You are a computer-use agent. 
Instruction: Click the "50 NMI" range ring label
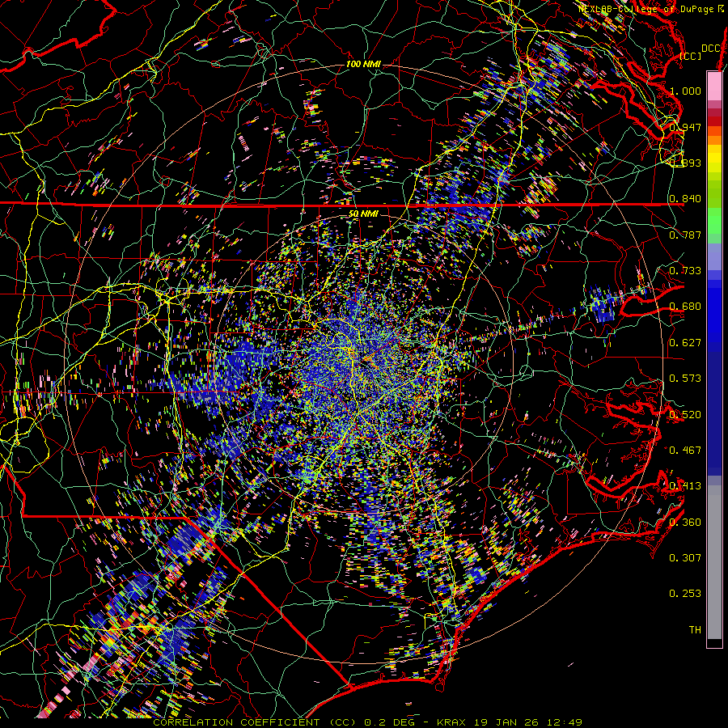(363, 214)
